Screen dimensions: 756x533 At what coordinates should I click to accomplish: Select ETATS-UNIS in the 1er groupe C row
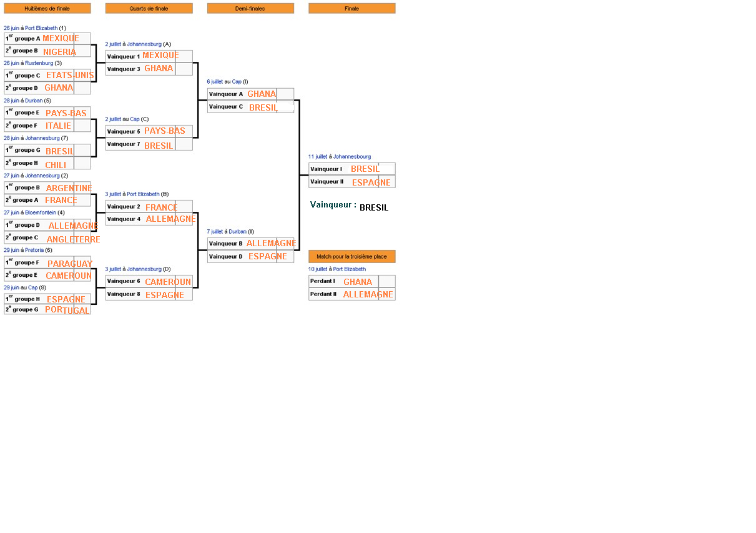70,76
